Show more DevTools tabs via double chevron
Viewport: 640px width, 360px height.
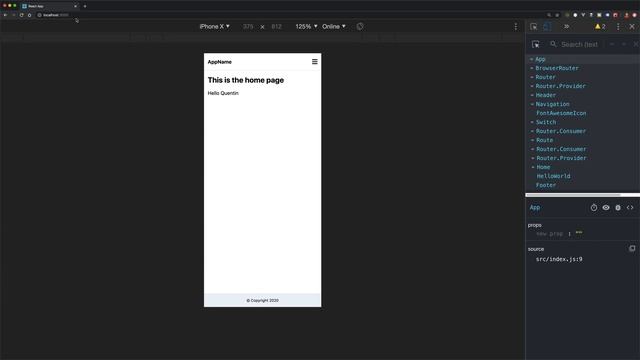coord(567,27)
